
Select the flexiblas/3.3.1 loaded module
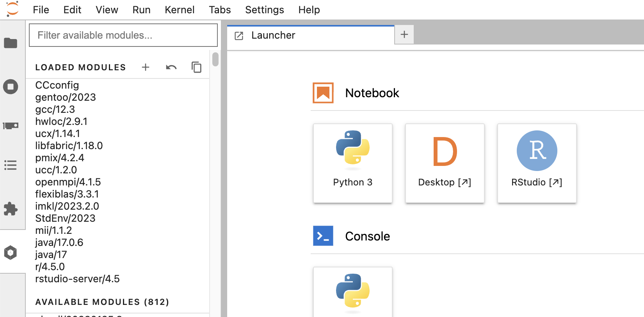point(67,194)
